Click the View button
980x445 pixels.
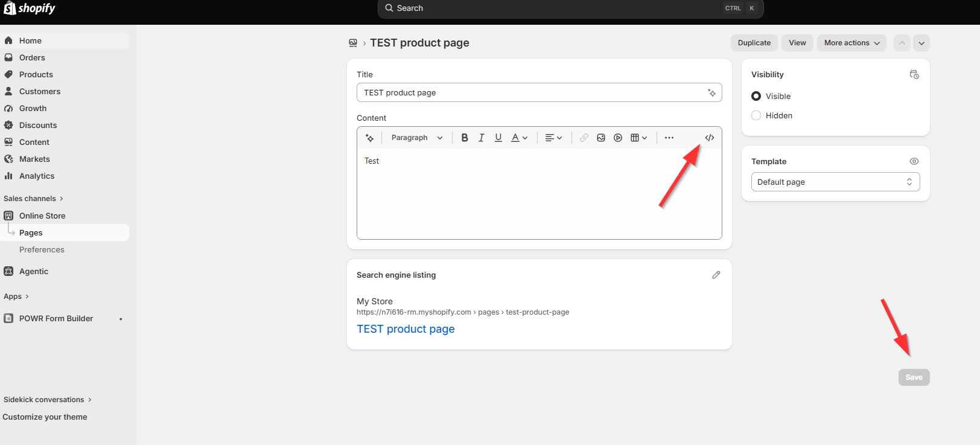(797, 43)
